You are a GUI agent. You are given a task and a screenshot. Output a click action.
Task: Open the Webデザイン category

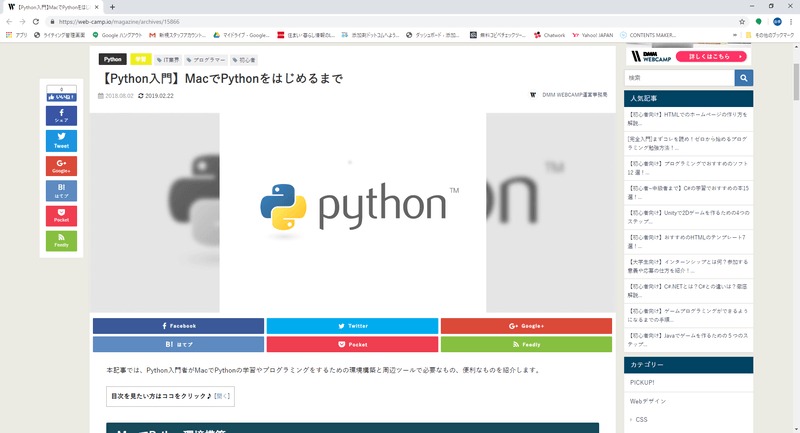[648, 401]
